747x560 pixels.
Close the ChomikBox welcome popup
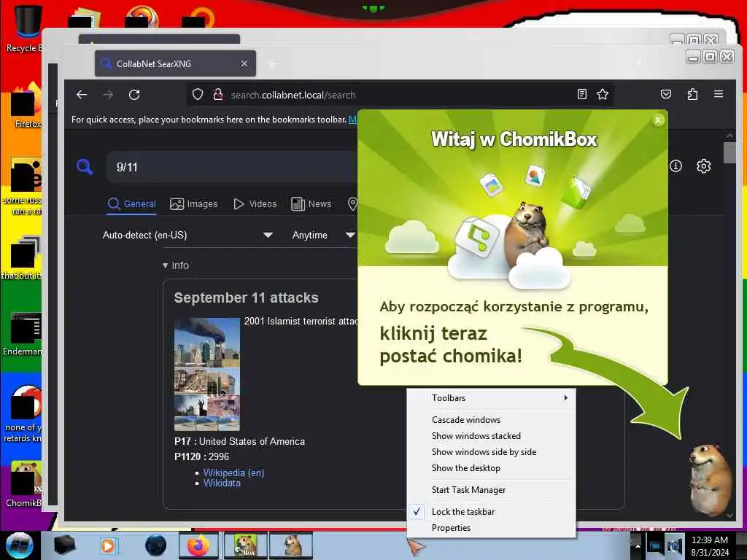[658, 120]
